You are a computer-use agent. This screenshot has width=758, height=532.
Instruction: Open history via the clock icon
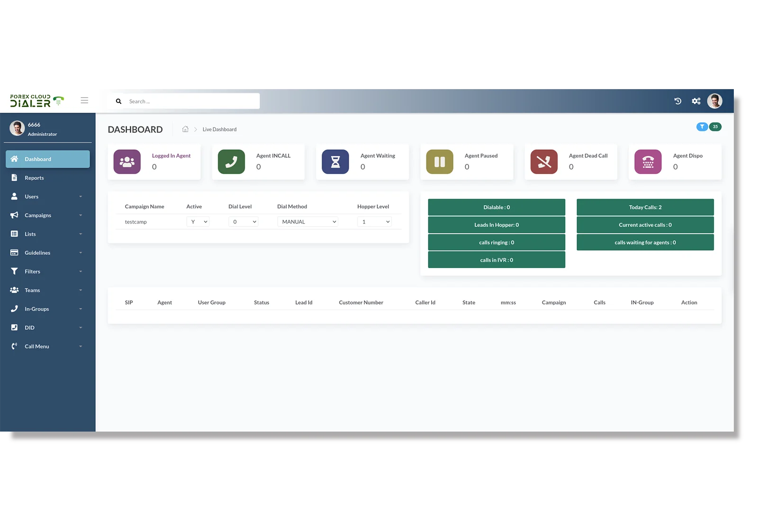(677, 101)
